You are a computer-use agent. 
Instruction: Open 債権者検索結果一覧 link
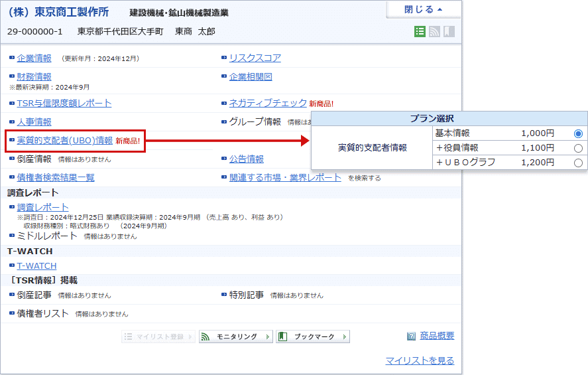click(56, 178)
